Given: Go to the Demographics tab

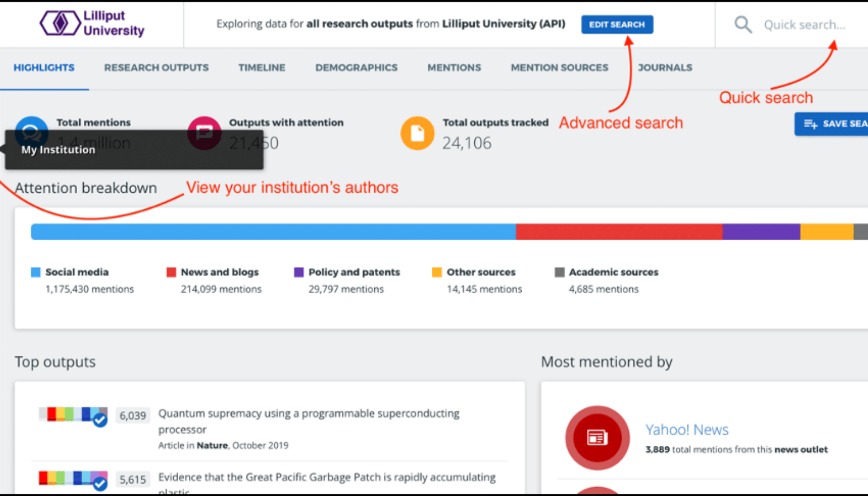Looking at the screenshot, I should [356, 68].
